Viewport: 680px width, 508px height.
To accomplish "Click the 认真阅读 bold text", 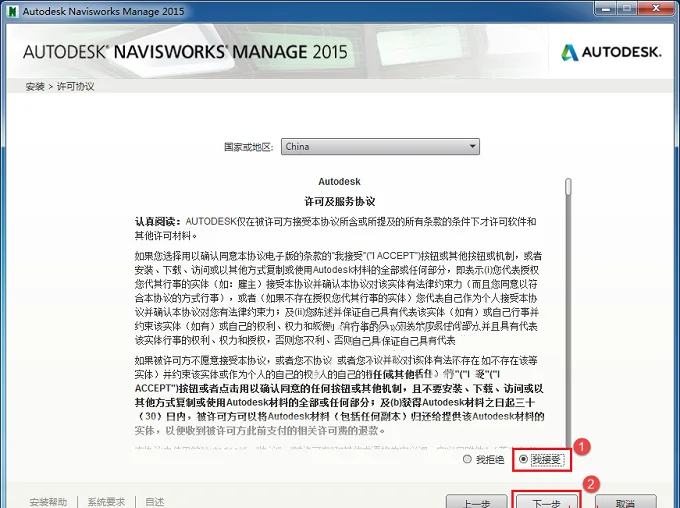I will [x=158, y=221].
